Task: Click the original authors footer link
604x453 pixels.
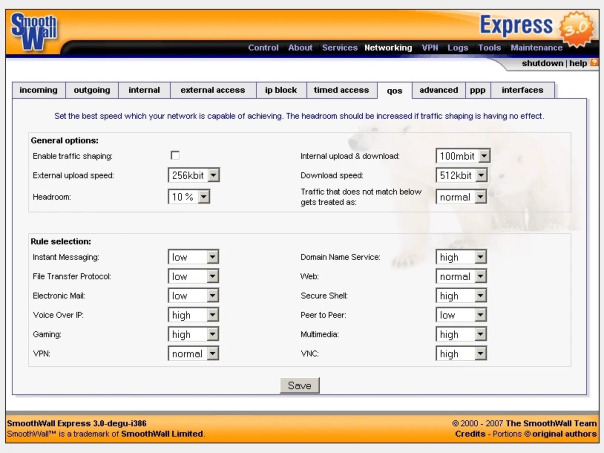Action: [564, 434]
